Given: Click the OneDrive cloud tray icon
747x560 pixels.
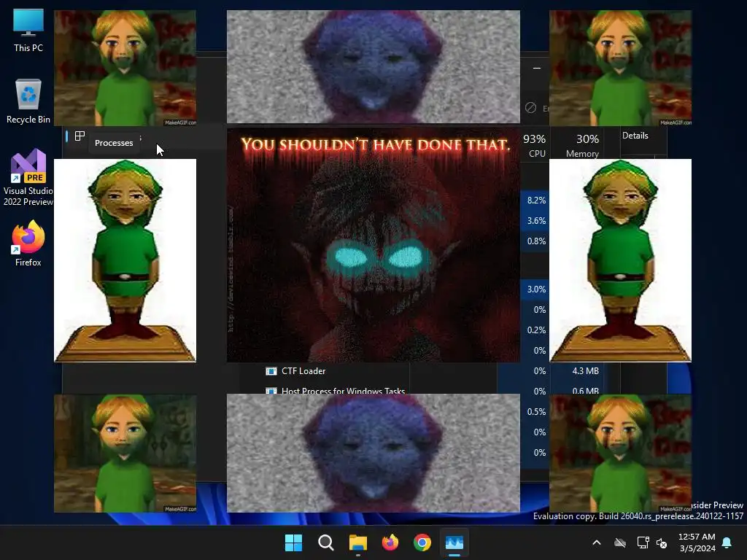Looking at the screenshot, I should point(620,542).
